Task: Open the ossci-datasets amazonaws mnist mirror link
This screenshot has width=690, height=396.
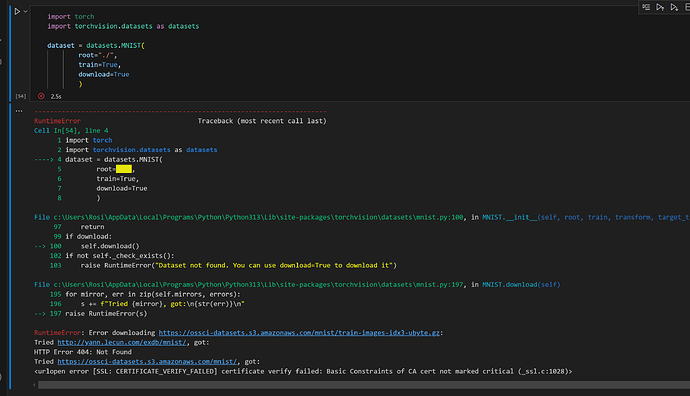Action: 148,362
